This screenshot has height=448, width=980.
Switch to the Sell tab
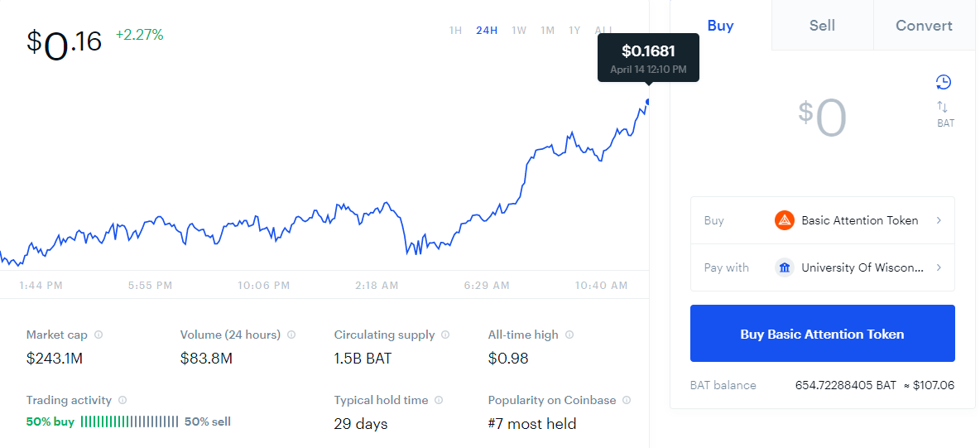823,25
